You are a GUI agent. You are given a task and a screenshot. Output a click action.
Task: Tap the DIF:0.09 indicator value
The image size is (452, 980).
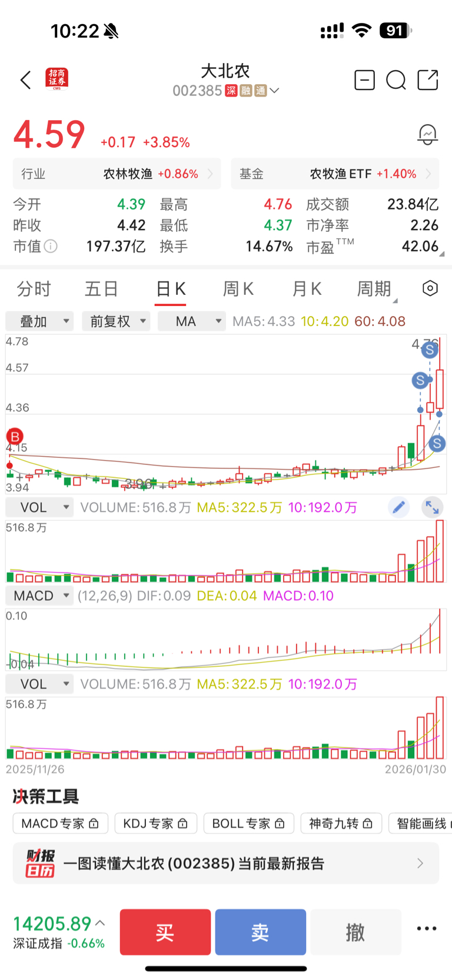[164, 596]
